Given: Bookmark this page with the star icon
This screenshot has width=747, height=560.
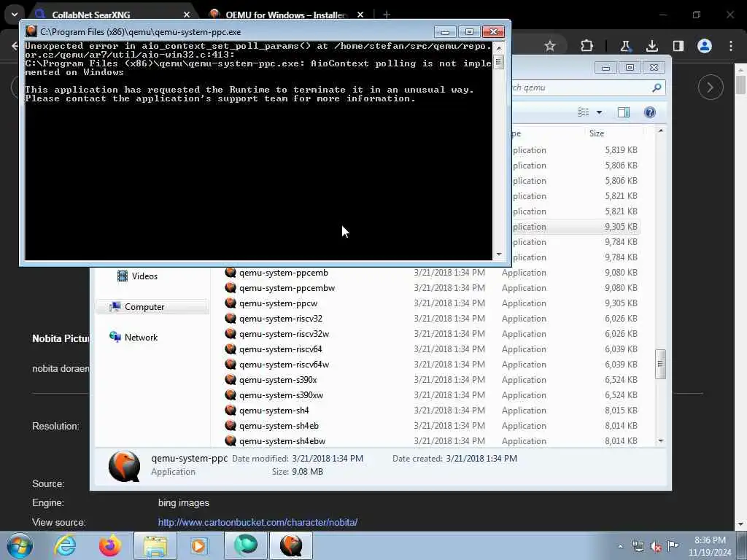Looking at the screenshot, I should point(550,46).
